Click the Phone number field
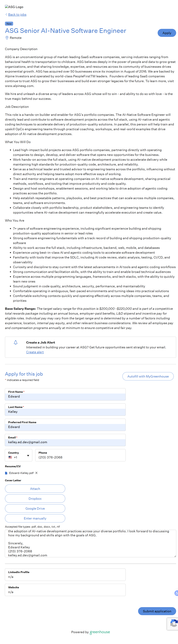 tap(80, 457)
